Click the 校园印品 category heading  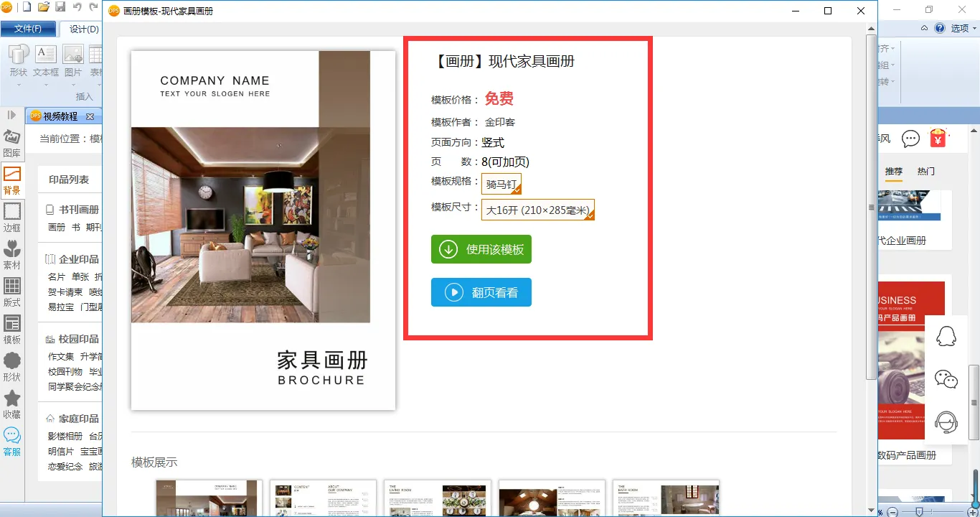point(79,339)
